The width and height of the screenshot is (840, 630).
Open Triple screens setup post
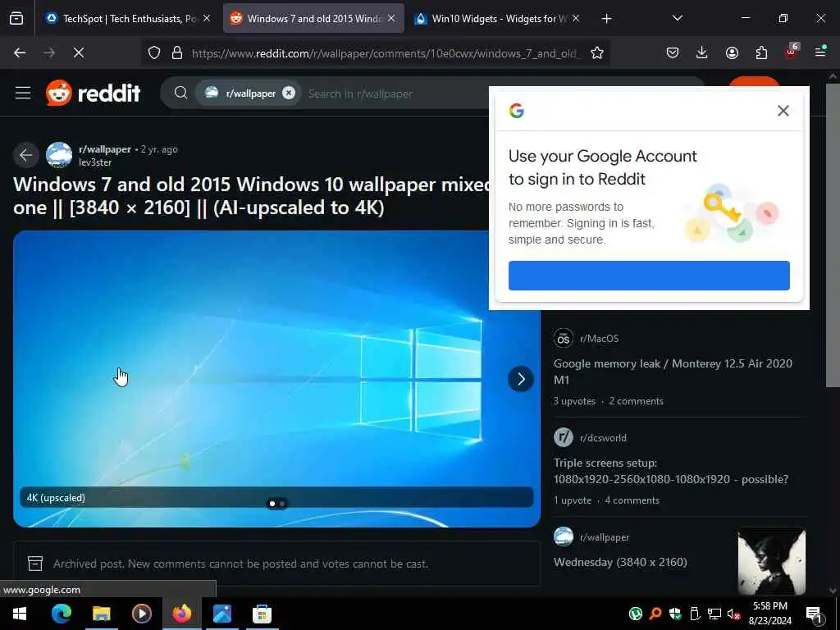671,471
